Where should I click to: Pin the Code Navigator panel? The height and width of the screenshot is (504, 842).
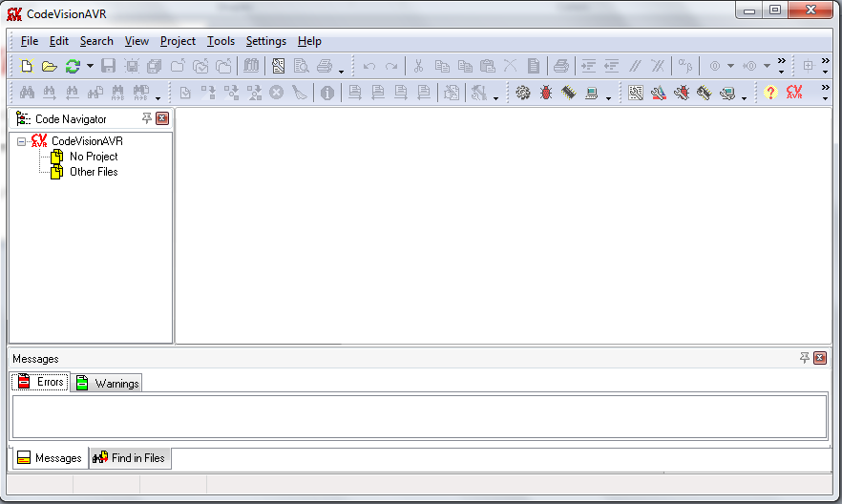click(147, 118)
